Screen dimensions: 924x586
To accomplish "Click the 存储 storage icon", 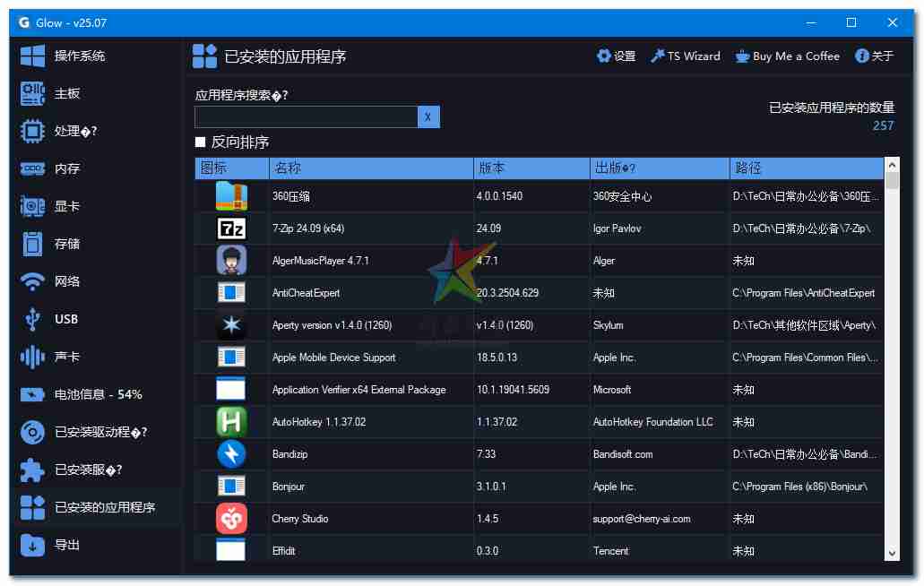I will (32, 243).
